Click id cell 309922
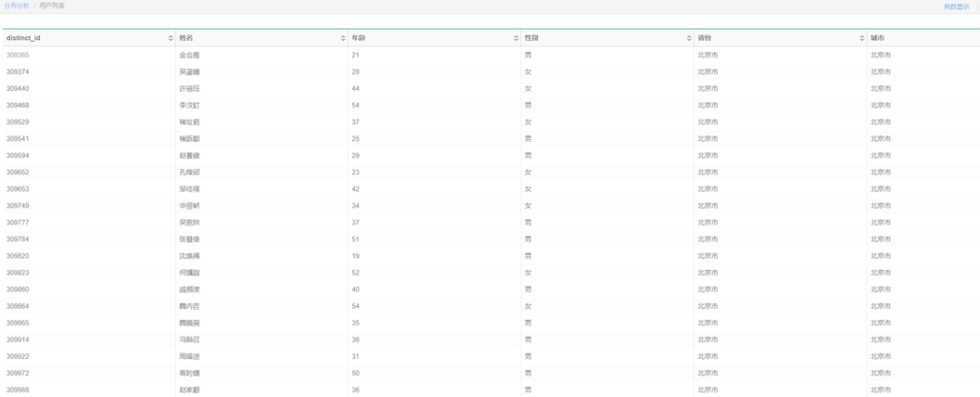This screenshot has height=397, width=980. (x=17, y=357)
